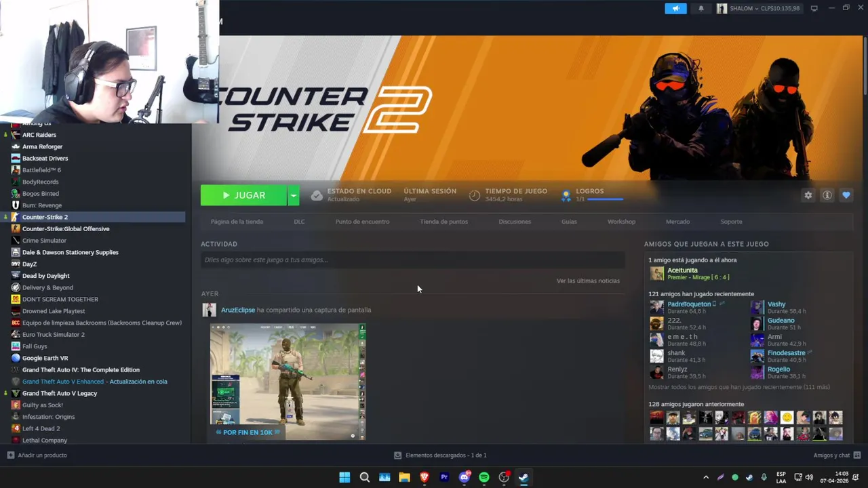Open the Workshop tab
Image resolution: width=868 pixels, height=488 pixels.
tap(621, 222)
